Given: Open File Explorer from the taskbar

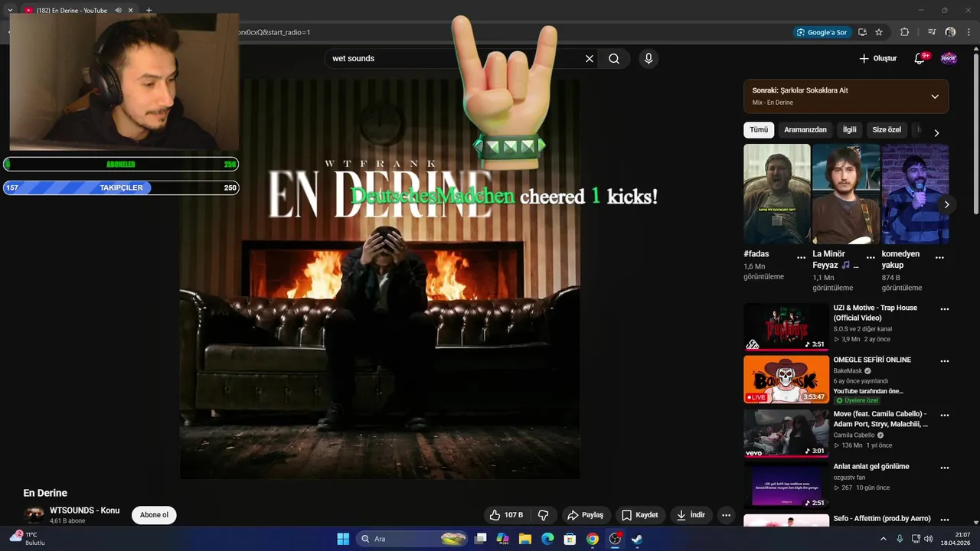Looking at the screenshot, I should tap(525, 539).
